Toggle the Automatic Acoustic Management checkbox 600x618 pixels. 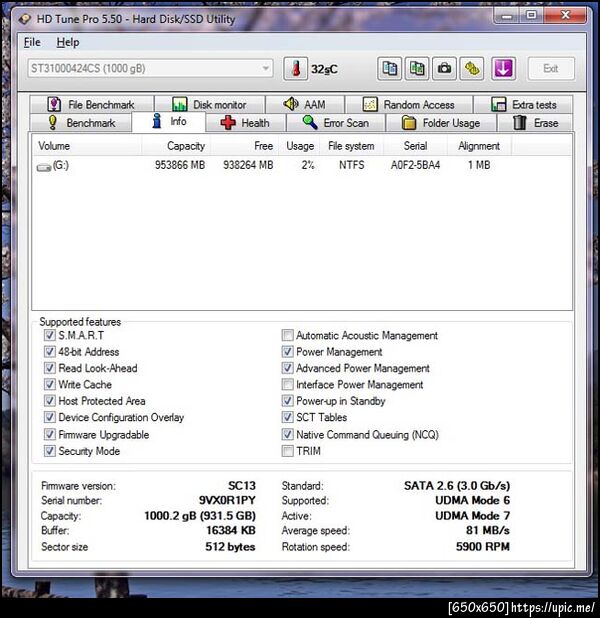(287, 335)
